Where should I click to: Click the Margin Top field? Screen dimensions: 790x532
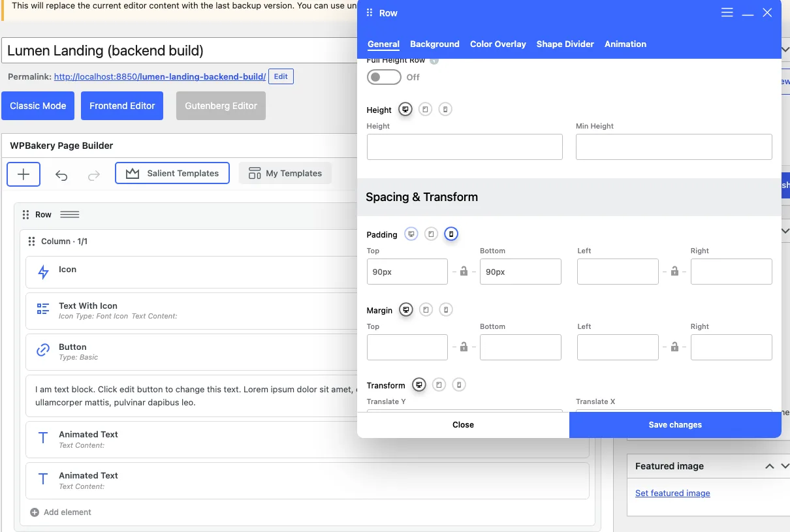click(407, 347)
